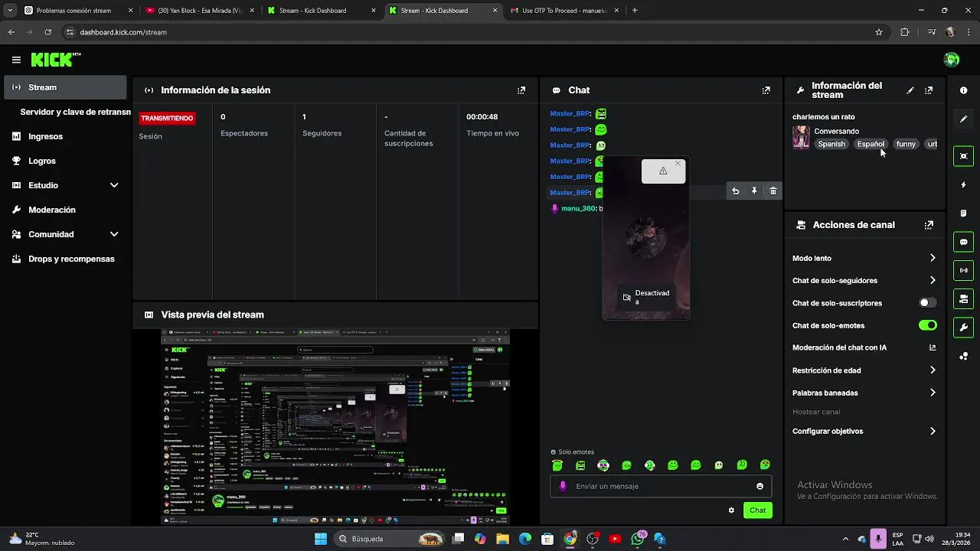Close the warning popup over the chat
This screenshot has width=980, height=551.
pyautogui.click(x=677, y=164)
